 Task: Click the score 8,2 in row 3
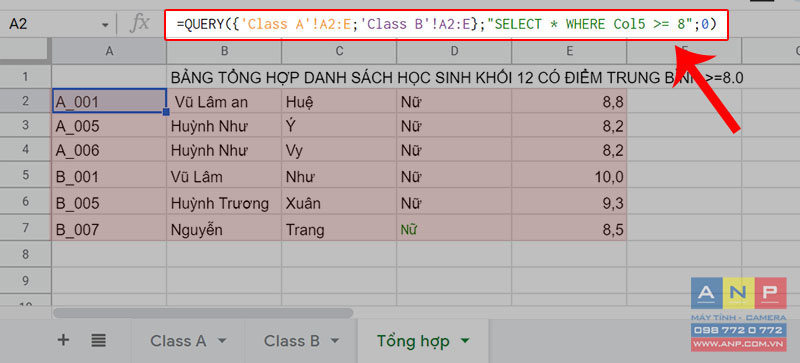click(569, 126)
